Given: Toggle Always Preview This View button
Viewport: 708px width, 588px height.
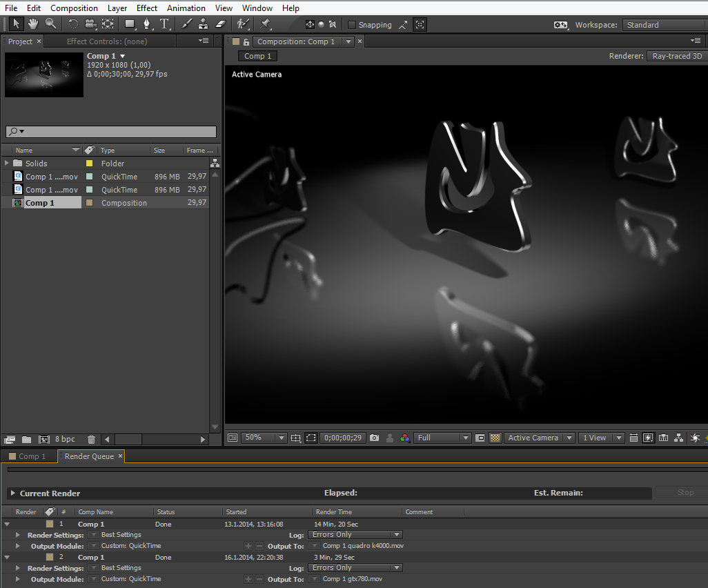Looking at the screenshot, I should [233, 438].
